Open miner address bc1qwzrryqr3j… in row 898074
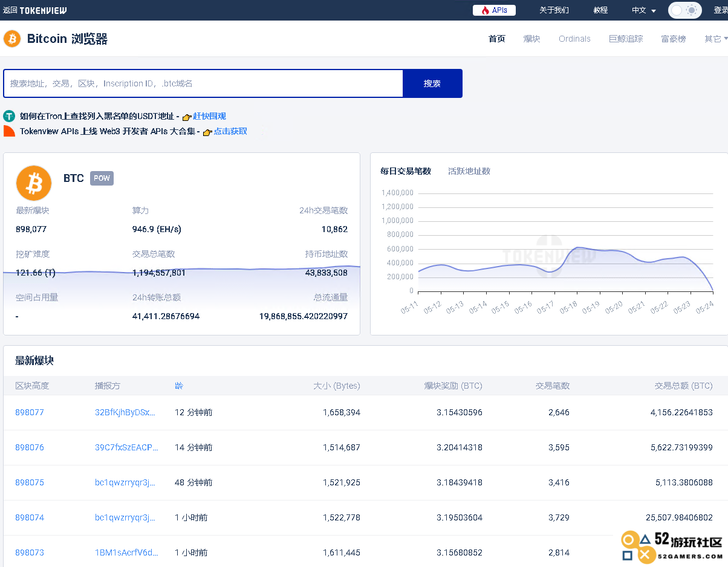The width and height of the screenshot is (728, 567). tap(125, 517)
